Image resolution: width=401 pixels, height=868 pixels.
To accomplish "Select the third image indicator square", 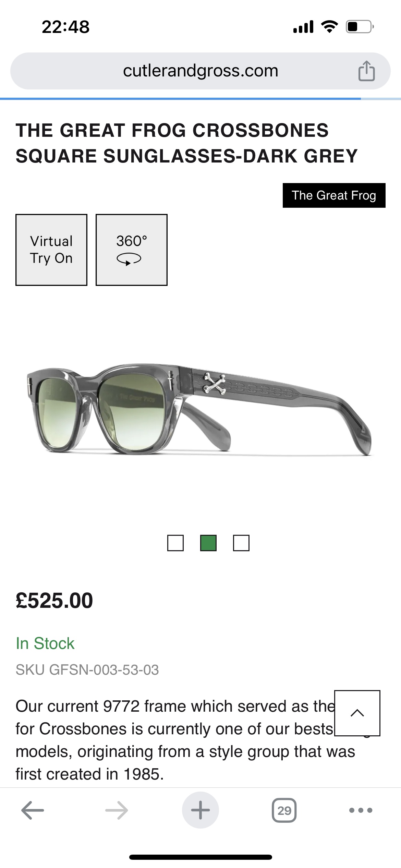I will [241, 543].
